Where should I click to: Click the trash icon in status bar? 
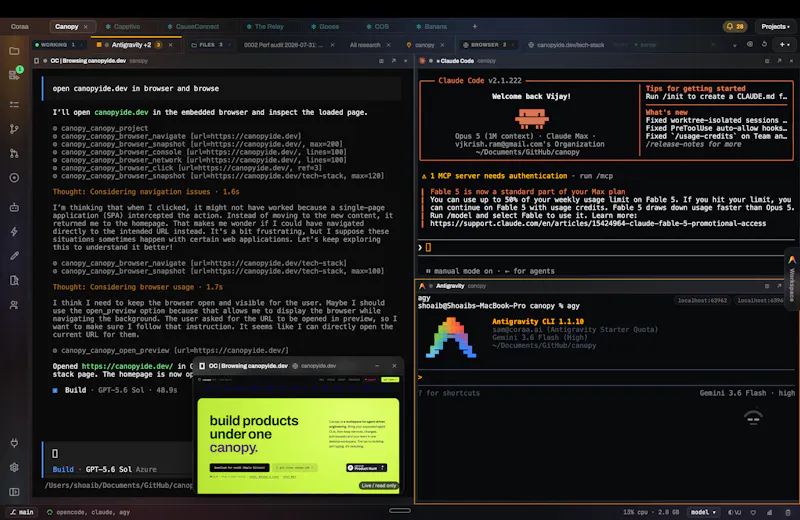tap(788, 512)
